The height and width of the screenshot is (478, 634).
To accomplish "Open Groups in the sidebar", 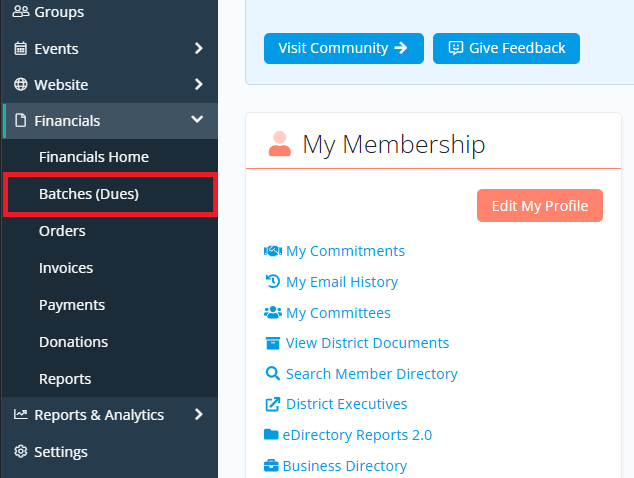I will click(110, 12).
